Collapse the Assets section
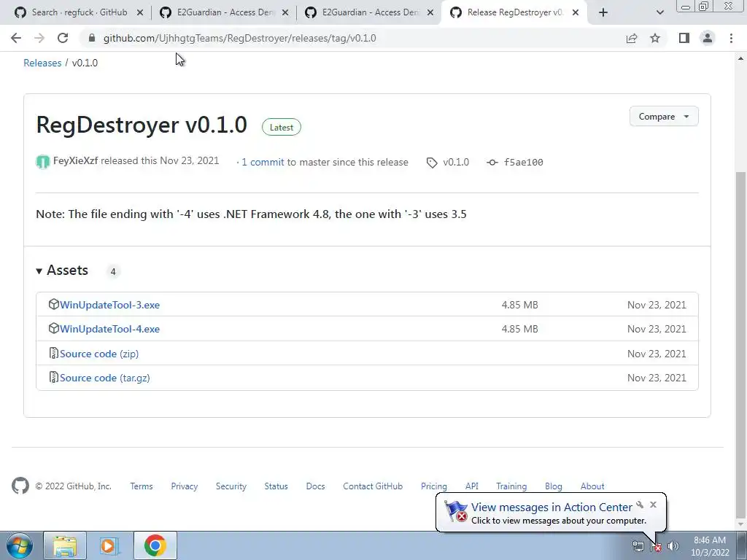 (62, 271)
